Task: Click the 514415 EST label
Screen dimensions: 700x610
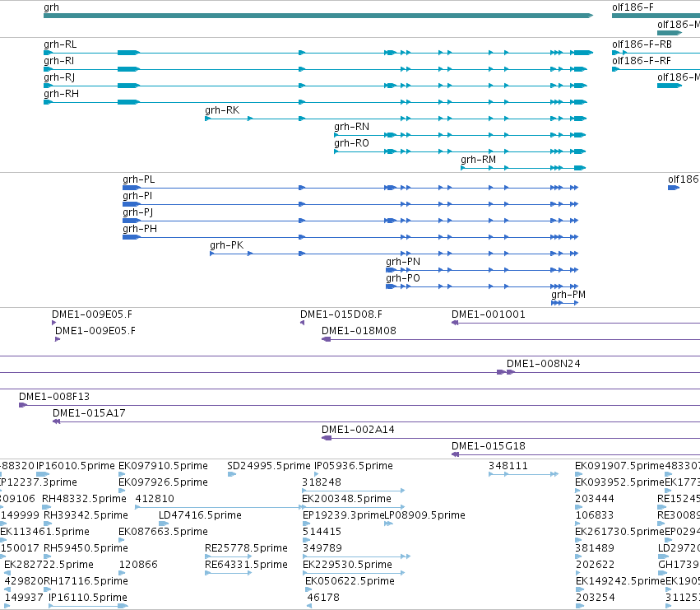Action: pyautogui.click(x=322, y=533)
